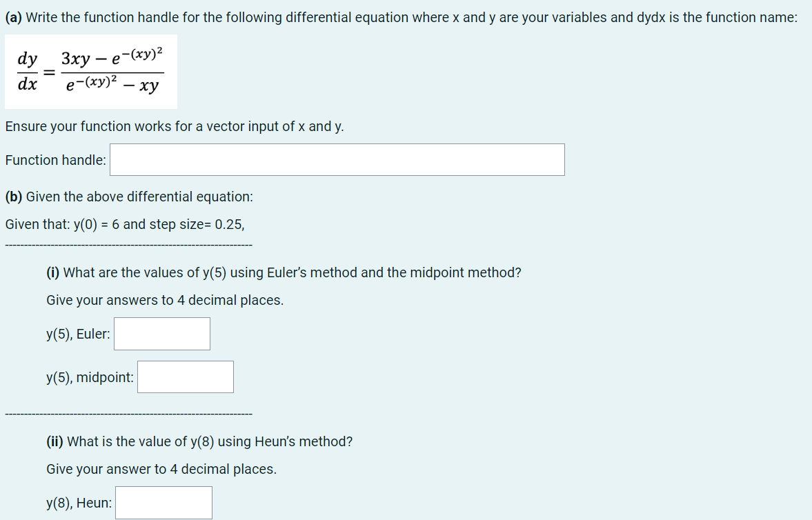Click the Function handle label text

[55, 159]
